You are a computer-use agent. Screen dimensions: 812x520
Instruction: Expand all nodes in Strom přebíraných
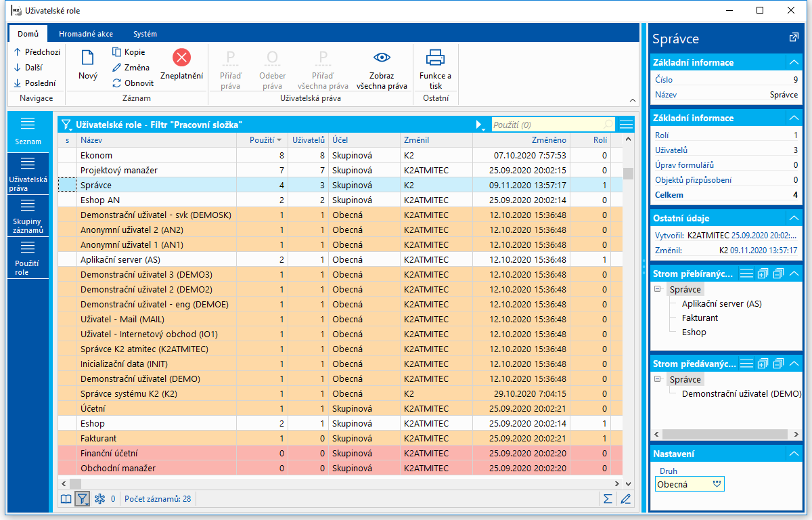pos(763,273)
